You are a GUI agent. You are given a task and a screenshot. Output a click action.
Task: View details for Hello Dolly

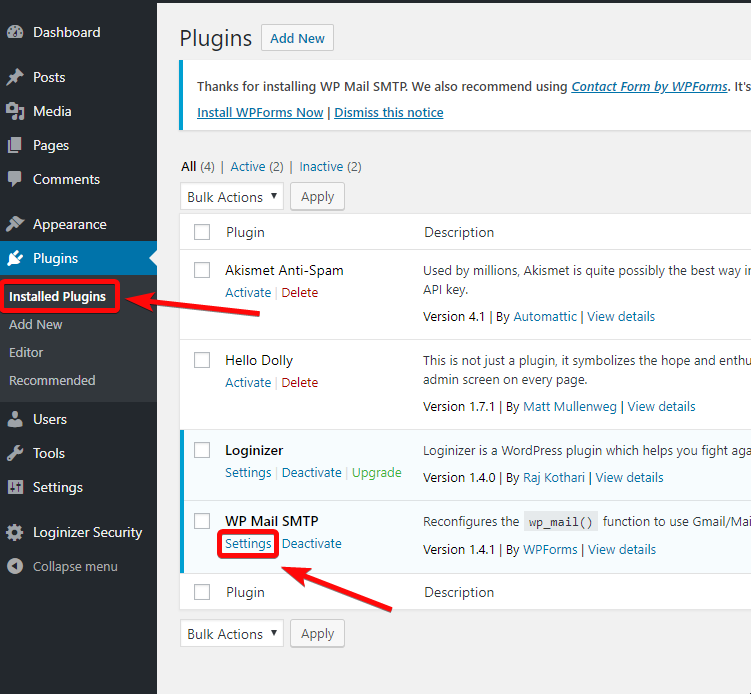661,407
